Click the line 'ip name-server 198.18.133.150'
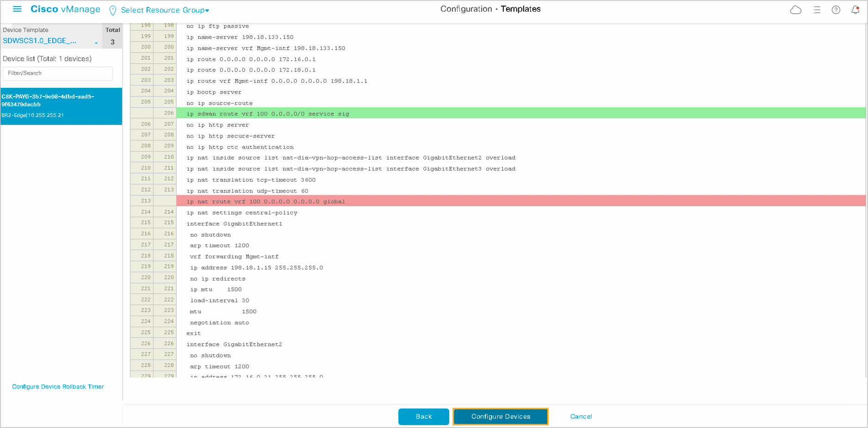Screen dimensions: 868x428 tap(240, 37)
